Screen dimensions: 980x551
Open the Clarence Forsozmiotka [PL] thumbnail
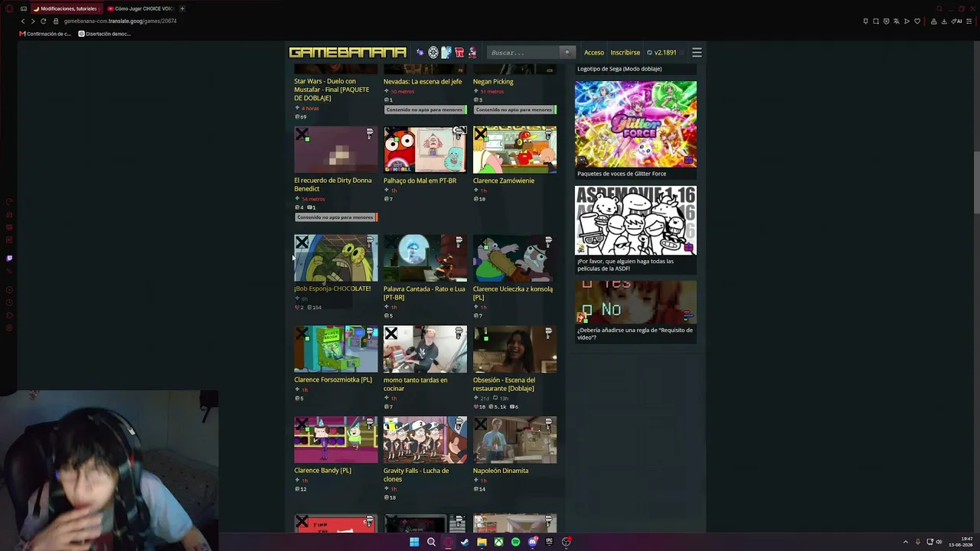pyautogui.click(x=336, y=349)
